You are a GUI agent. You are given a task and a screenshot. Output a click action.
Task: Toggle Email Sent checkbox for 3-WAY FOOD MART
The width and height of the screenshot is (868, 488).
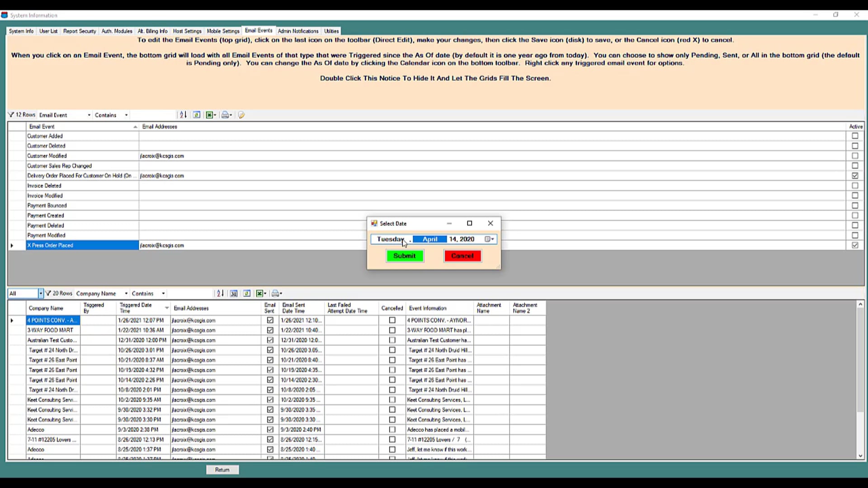click(270, 330)
